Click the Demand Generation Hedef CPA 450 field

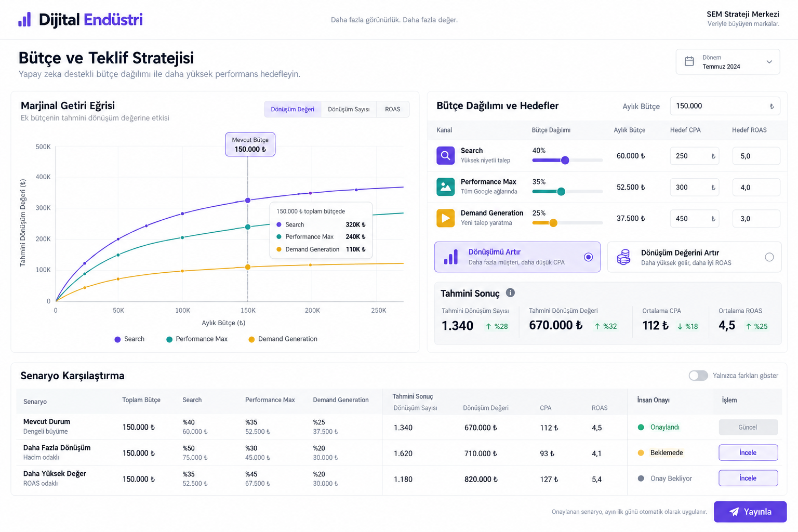[695, 218]
